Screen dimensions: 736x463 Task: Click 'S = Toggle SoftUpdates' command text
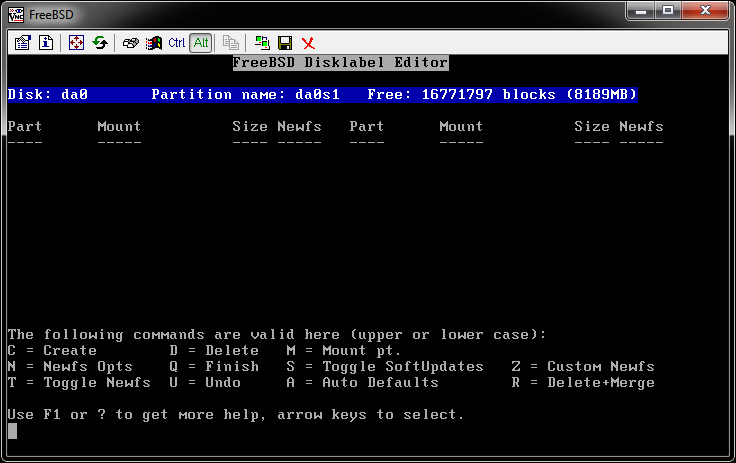click(x=385, y=367)
